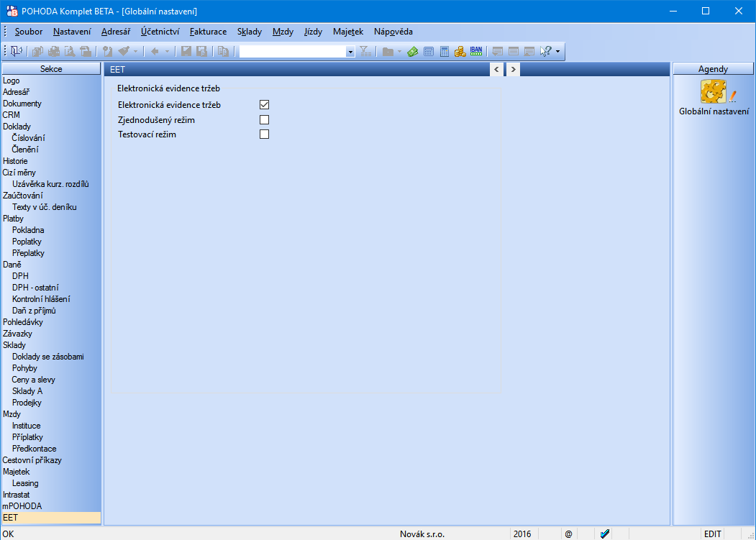Open the Jízdy menu
The height and width of the screenshot is (540, 756).
pyautogui.click(x=314, y=32)
